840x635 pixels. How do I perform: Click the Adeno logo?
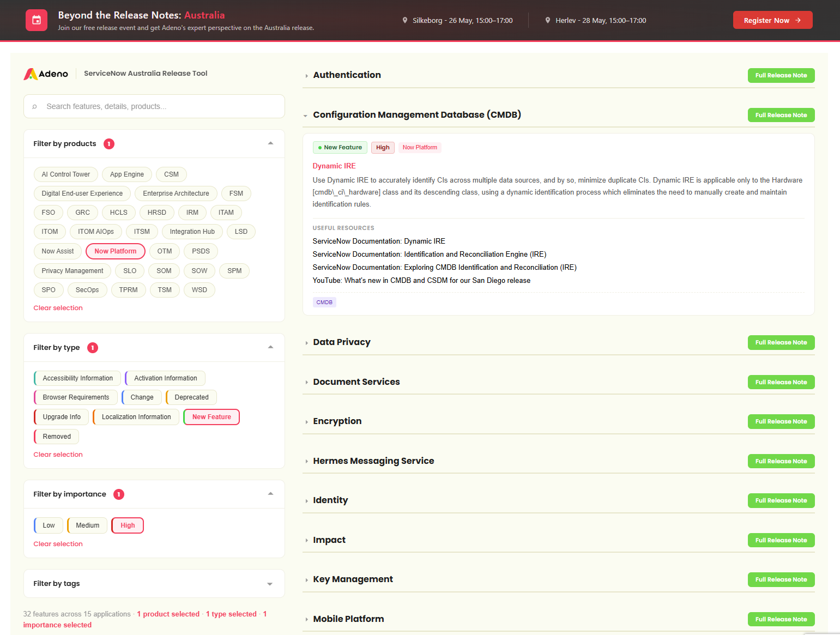pos(46,74)
